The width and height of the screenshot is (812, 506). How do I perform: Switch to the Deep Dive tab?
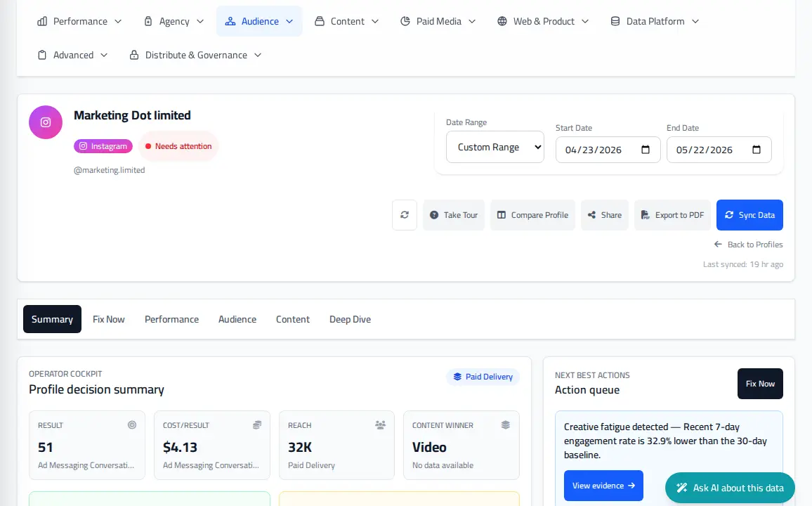click(350, 319)
